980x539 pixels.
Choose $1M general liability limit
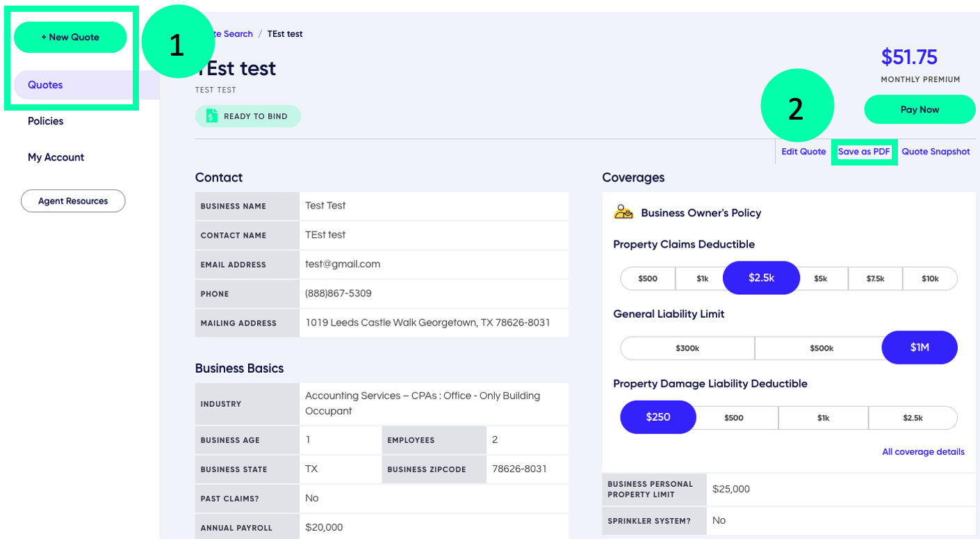point(920,347)
